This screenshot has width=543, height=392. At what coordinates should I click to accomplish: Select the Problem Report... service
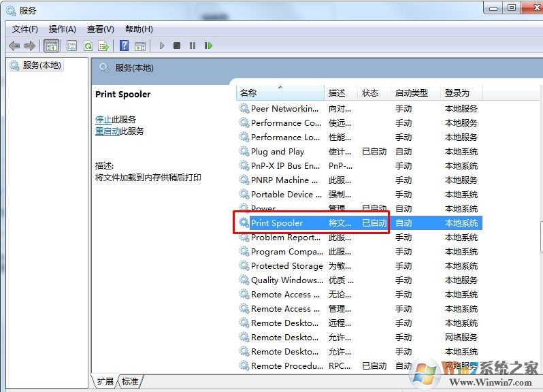359,238
